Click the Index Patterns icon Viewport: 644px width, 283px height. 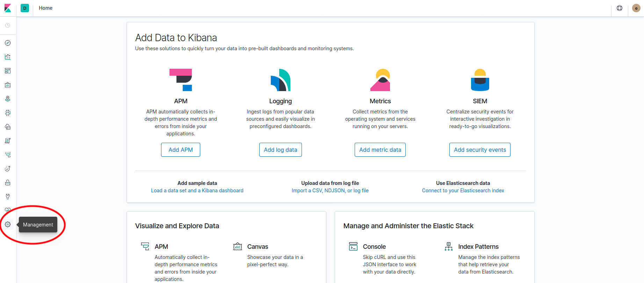click(449, 246)
